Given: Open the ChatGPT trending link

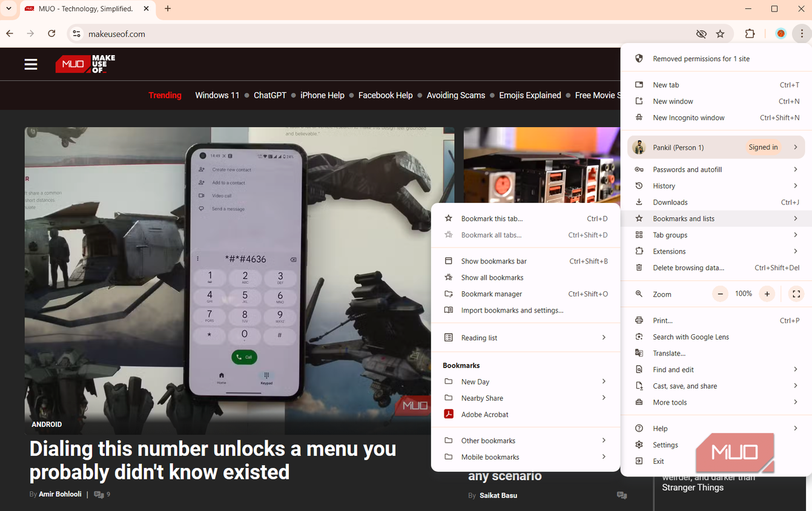Looking at the screenshot, I should tap(270, 95).
